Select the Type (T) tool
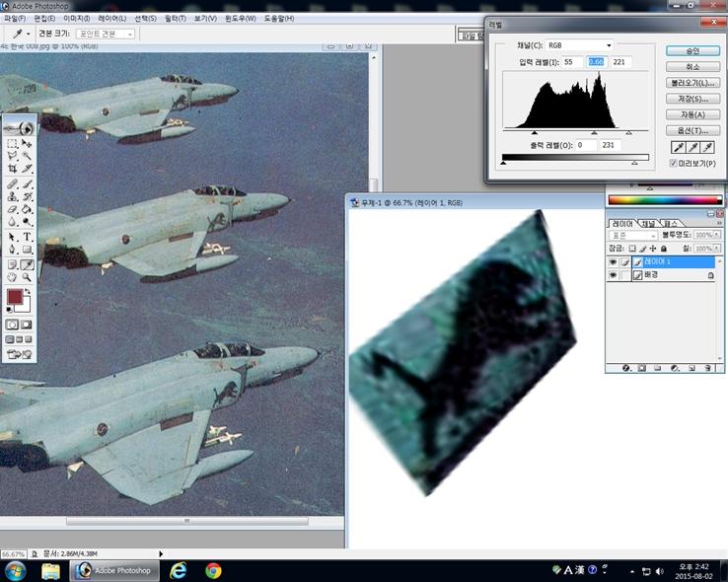Image resolution: width=728 pixels, height=582 pixels. [x=27, y=237]
